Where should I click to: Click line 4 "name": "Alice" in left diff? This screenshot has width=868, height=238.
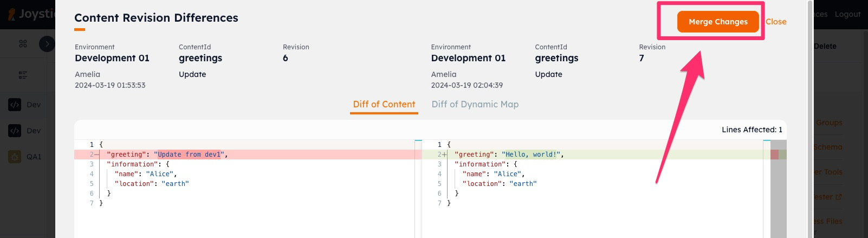coord(146,174)
